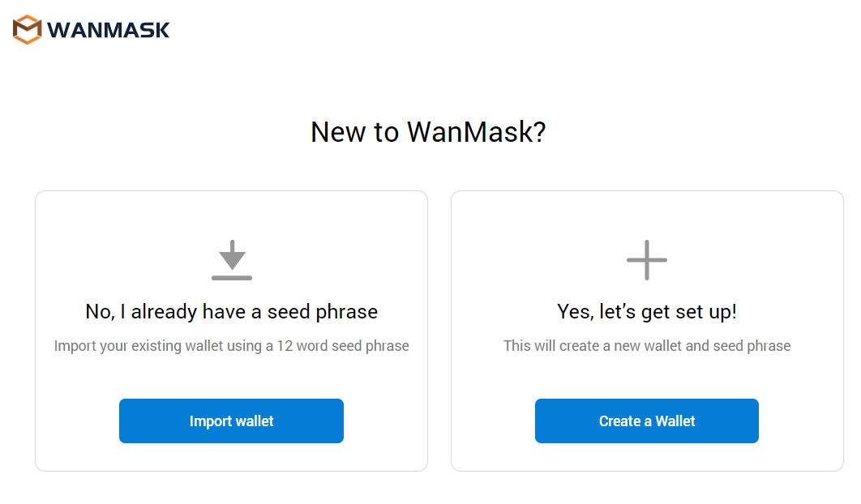Click 'No, I already have a seed phrase'
The width and height of the screenshot is (861, 504).
coord(232,311)
